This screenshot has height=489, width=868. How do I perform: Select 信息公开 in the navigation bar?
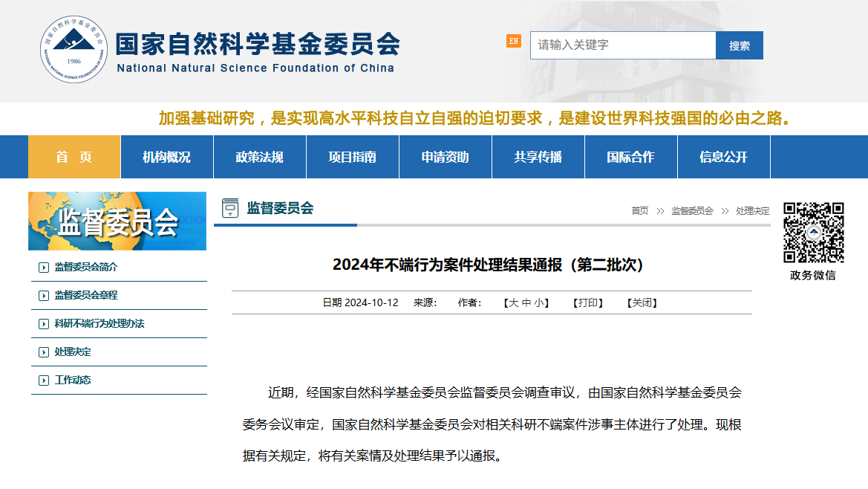[x=723, y=157]
